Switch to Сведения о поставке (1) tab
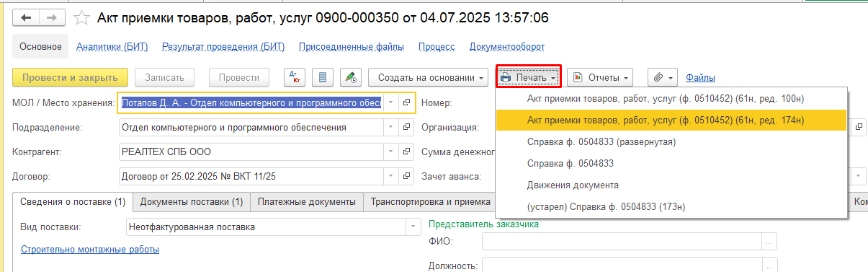The width and height of the screenshot is (868, 272). point(73,202)
